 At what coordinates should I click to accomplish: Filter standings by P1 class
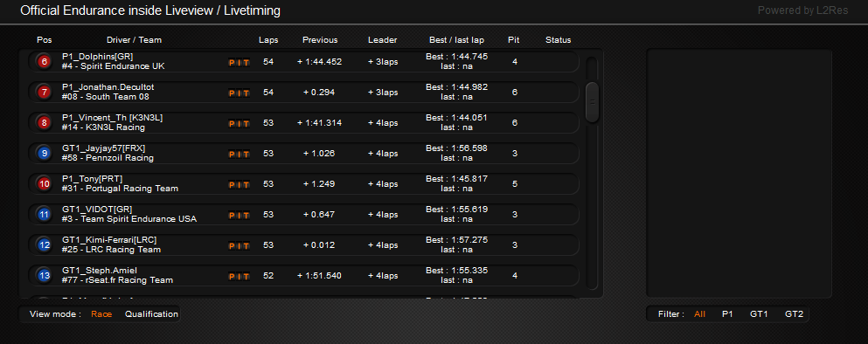coord(727,314)
